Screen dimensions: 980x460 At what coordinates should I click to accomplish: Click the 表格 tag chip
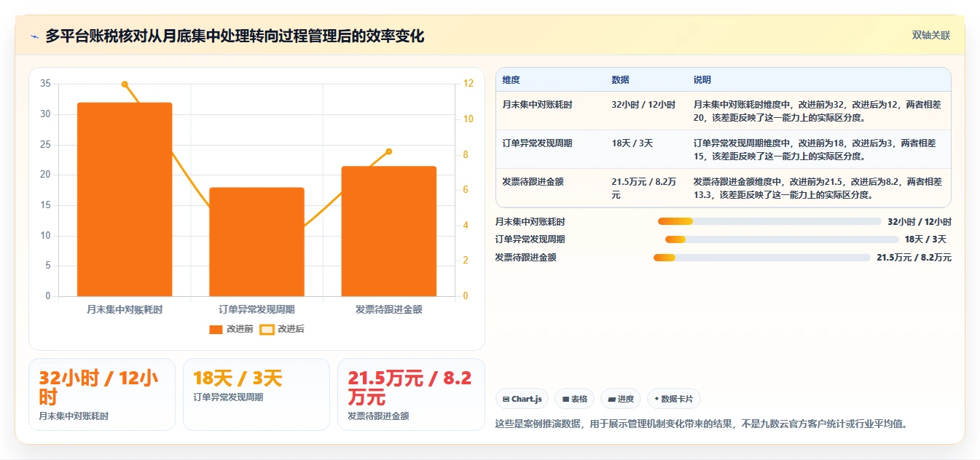click(x=574, y=399)
